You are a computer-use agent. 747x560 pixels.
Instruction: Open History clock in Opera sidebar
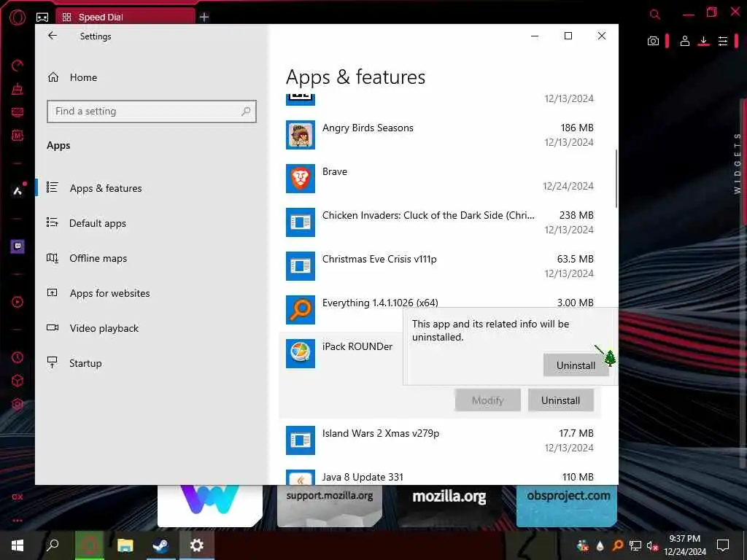(x=18, y=357)
